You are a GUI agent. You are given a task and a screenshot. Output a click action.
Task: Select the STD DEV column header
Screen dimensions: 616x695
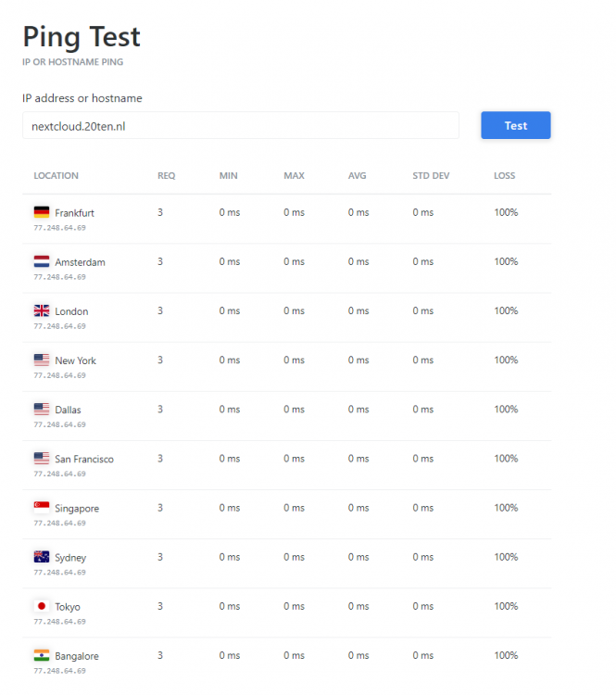431,175
